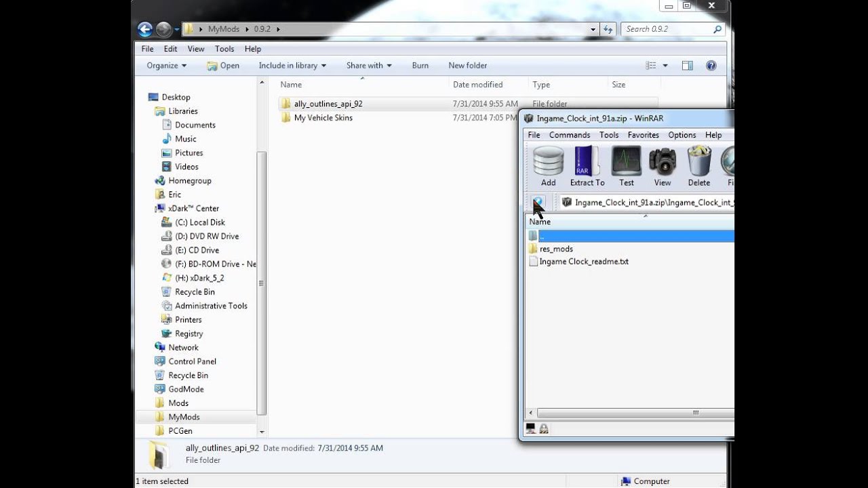The image size is (868, 488).
Task: Open Share with dropdown
Action: pyautogui.click(x=369, y=66)
